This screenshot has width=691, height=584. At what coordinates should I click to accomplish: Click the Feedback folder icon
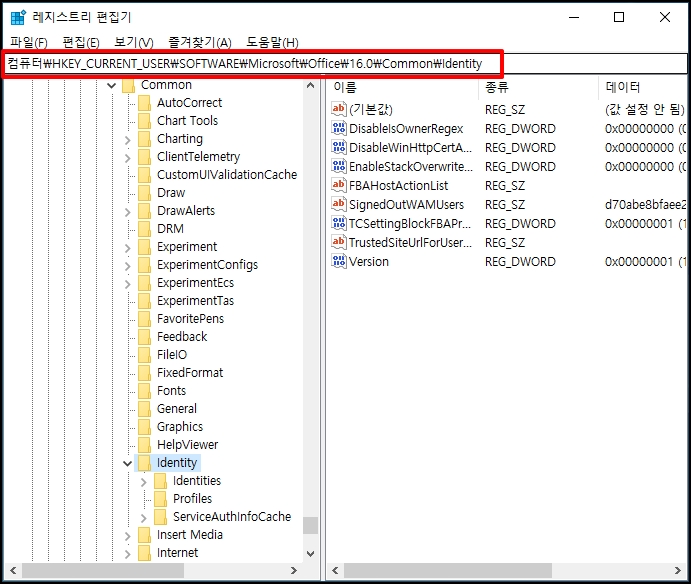click(144, 337)
